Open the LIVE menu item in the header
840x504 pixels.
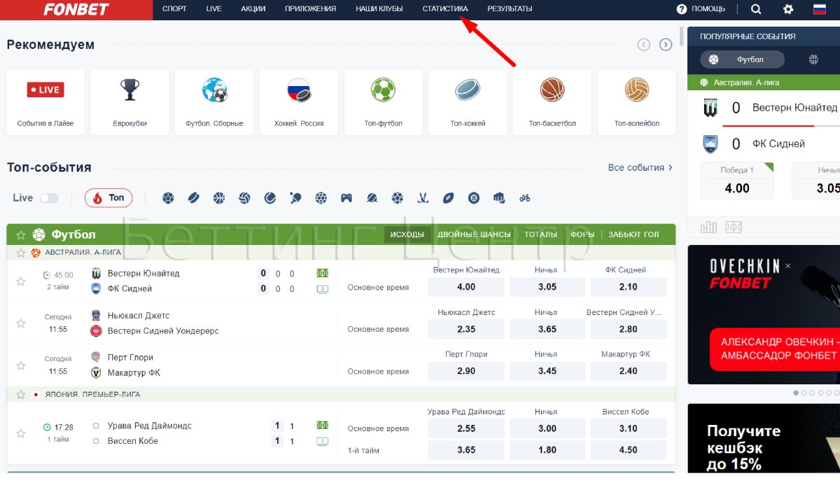coord(213,9)
